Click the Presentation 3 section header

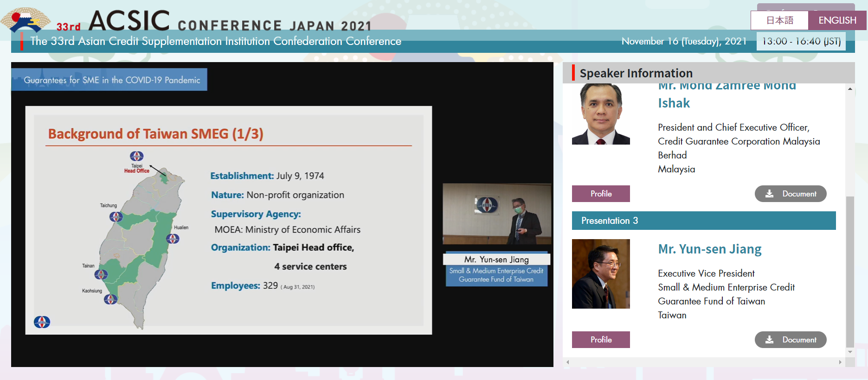pyautogui.click(x=704, y=221)
